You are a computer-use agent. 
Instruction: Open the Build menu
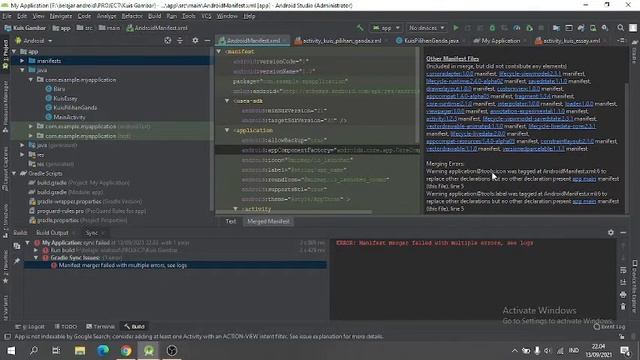154,16
